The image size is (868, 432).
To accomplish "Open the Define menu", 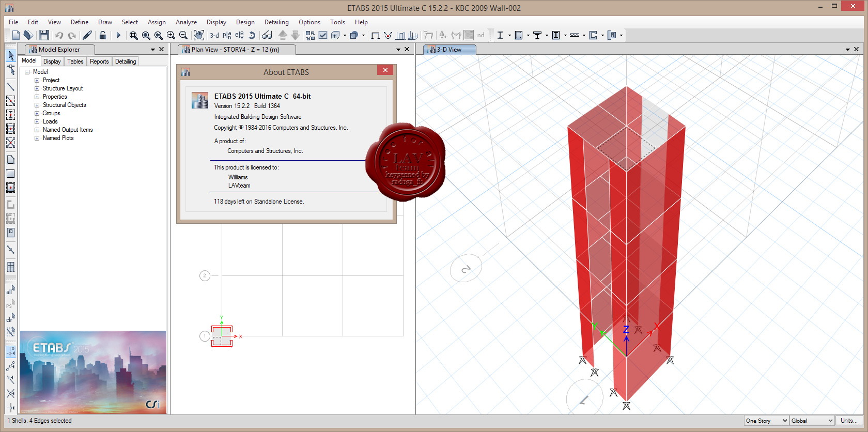I will (80, 22).
